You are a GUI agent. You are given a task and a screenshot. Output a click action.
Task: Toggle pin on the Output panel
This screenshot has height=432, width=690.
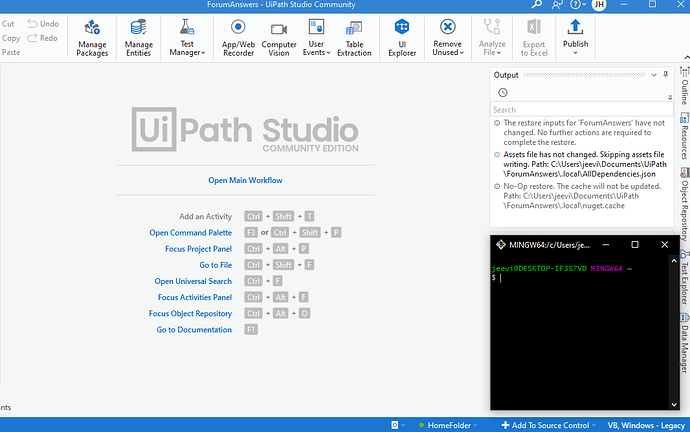tap(665, 74)
